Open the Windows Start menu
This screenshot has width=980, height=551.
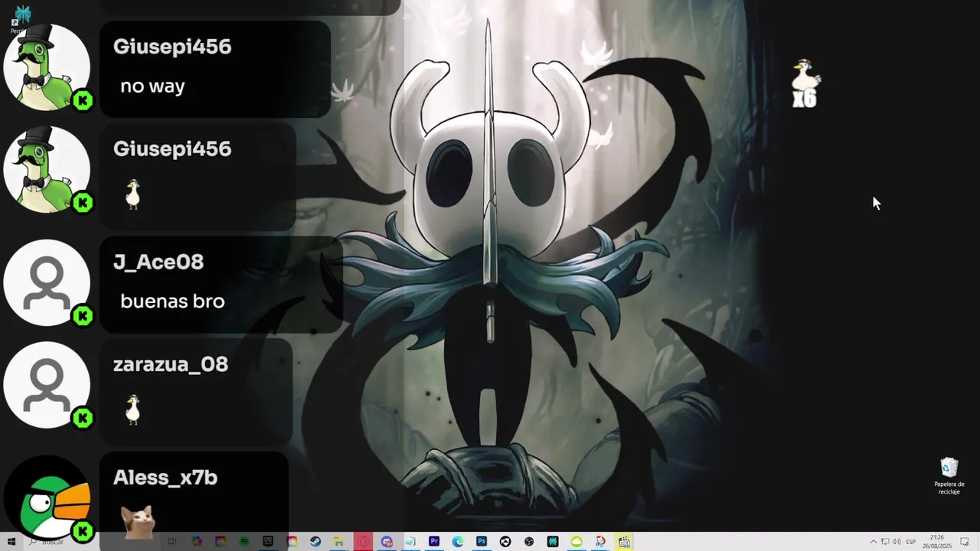[x=11, y=542]
